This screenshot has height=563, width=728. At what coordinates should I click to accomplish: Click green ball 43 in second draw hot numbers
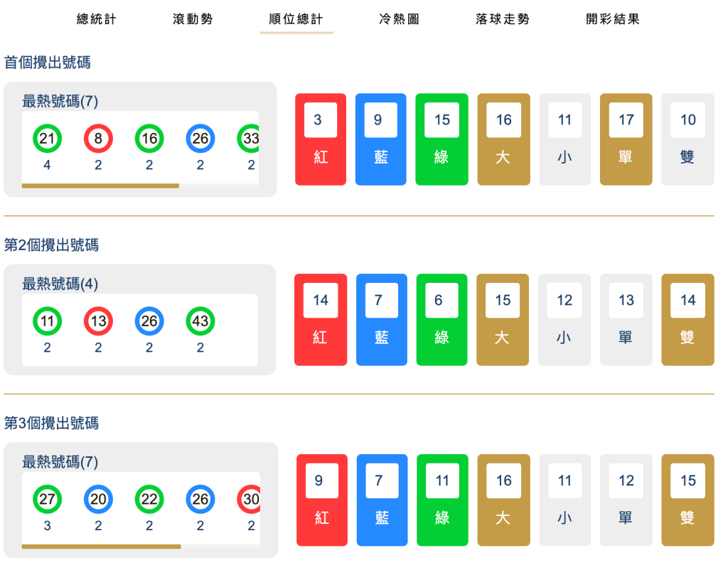click(x=200, y=321)
